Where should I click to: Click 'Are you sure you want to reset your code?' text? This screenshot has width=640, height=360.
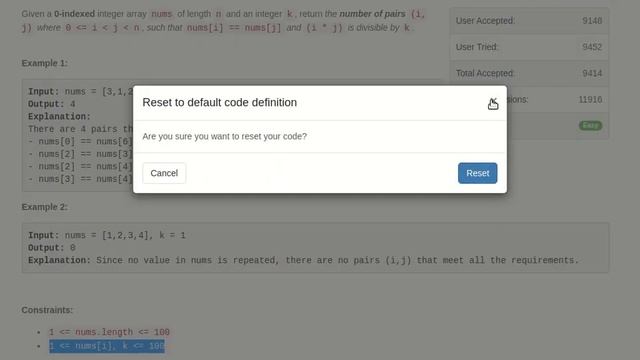click(x=224, y=136)
